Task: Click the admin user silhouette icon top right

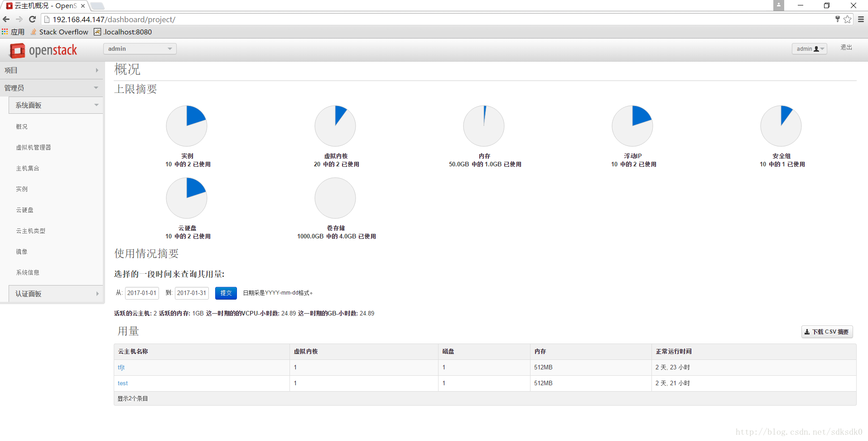Action: pos(815,48)
